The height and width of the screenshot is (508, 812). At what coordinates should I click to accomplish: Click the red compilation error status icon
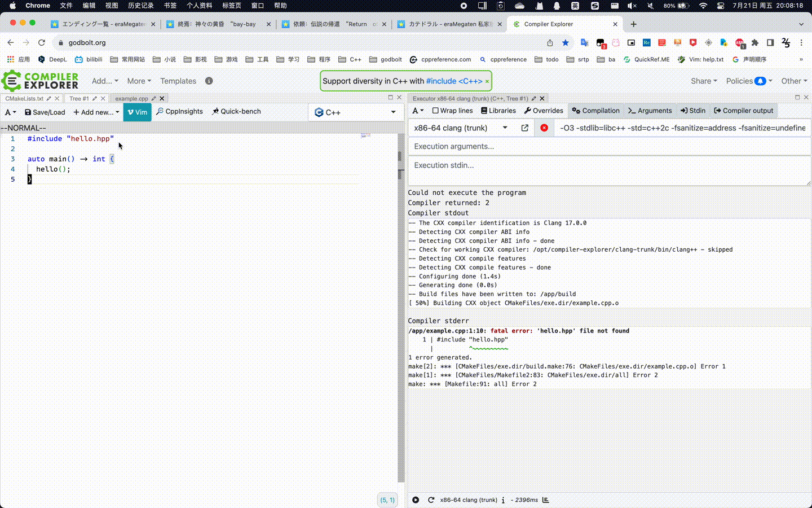click(x=544, y=128)
